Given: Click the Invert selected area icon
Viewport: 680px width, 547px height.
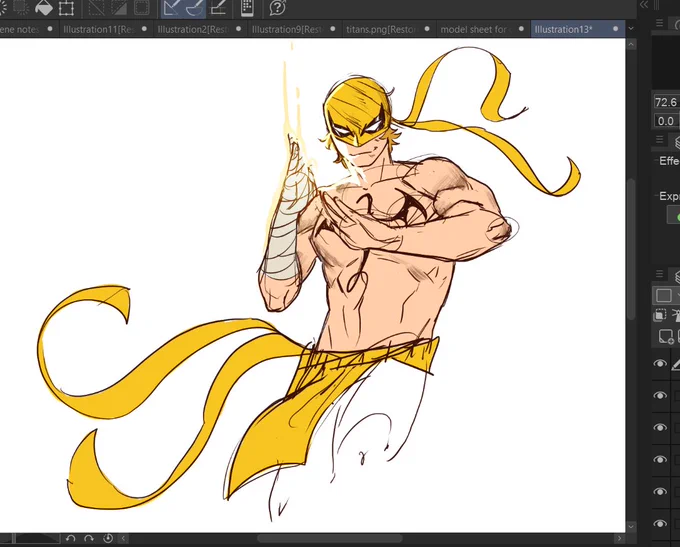Looking at the screenshot, I should click(118, 7).
